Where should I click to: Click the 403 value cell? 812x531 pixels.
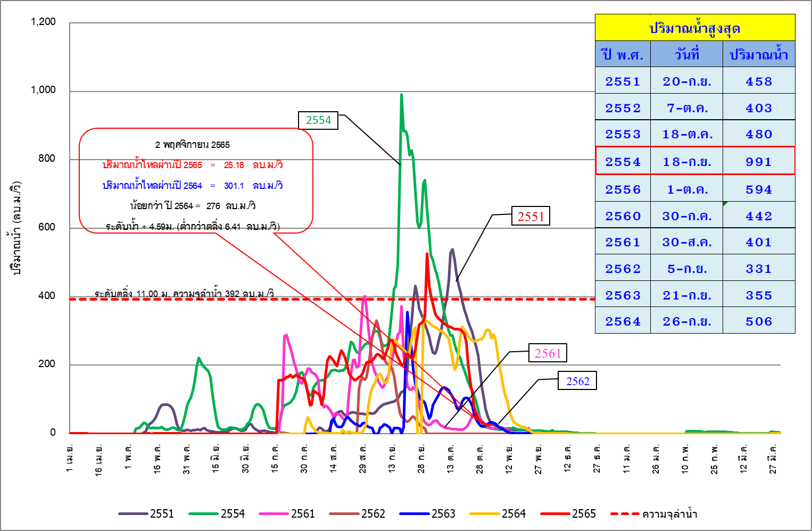point(759,107)
